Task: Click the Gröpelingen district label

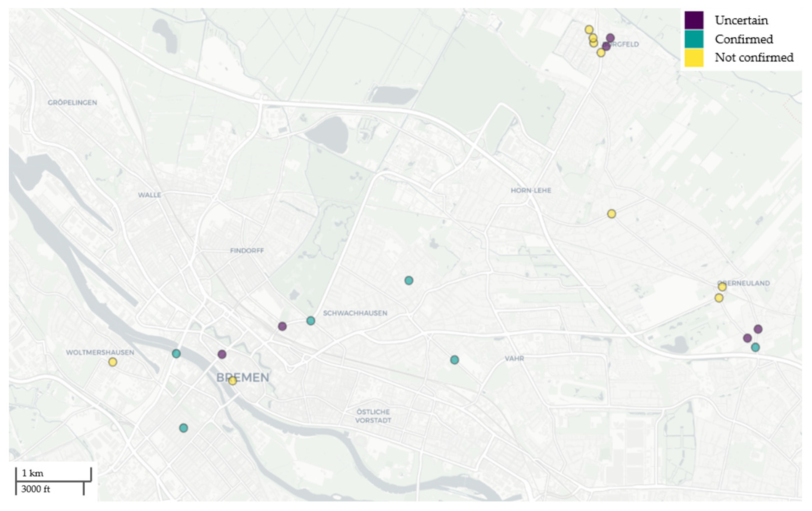Action: click(72, 102)
